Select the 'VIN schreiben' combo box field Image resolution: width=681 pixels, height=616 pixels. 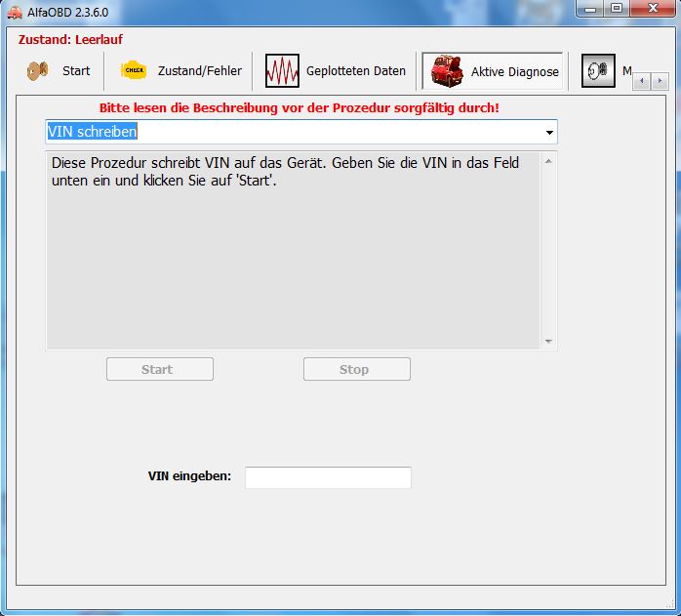[293, 132]
